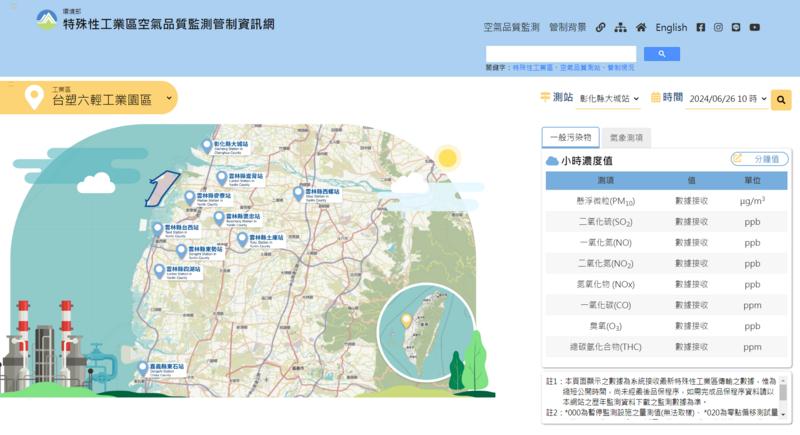Click the 嘉義縣東石站 station label
Image resolution: width=800 pixels, height=435 pixels.
coord(167,367)
